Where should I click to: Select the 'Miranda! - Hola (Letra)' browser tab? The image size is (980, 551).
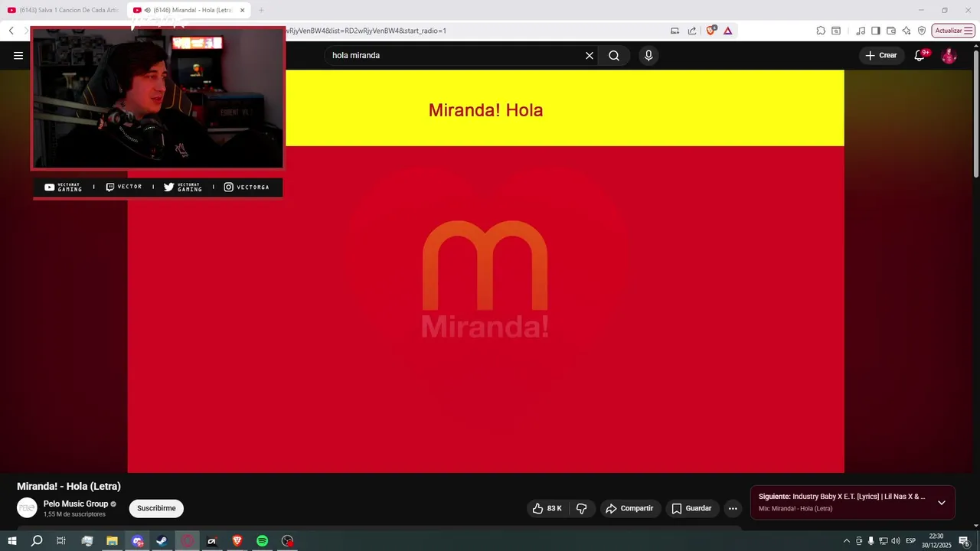[x=188, y=10]
